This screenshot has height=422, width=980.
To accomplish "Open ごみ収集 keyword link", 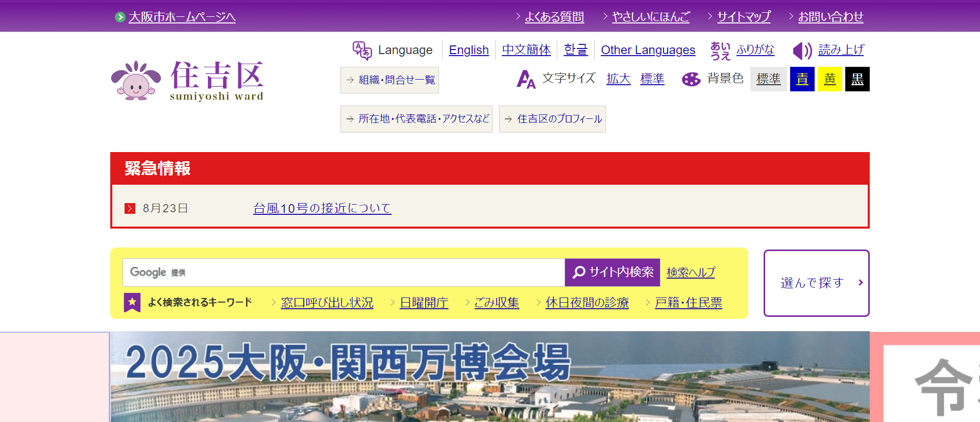I will (x=497, y=303).
